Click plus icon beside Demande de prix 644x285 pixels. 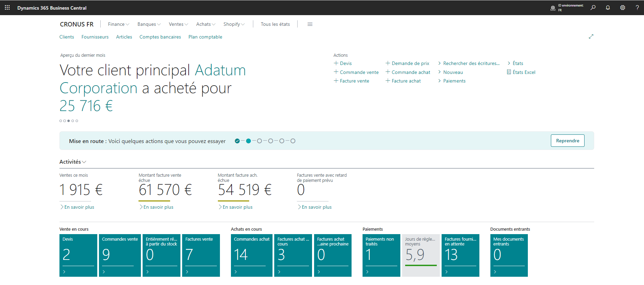coord(388,63)
